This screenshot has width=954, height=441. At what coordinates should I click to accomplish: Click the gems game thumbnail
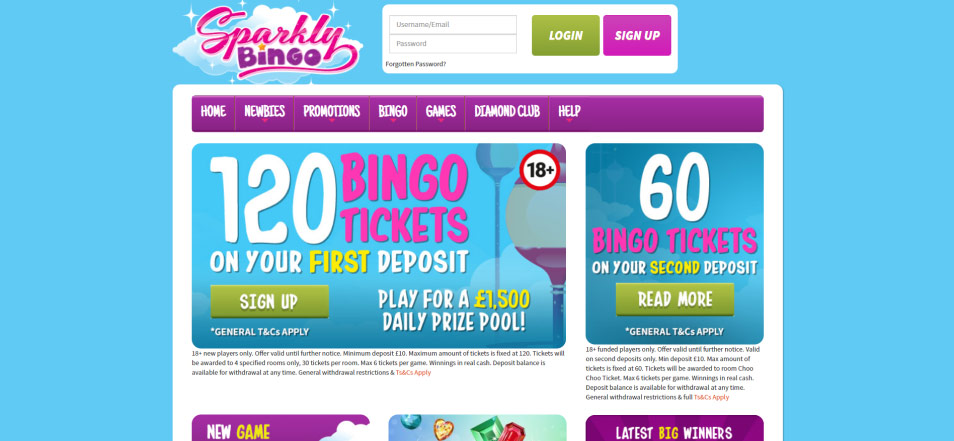tap(478, 428)
